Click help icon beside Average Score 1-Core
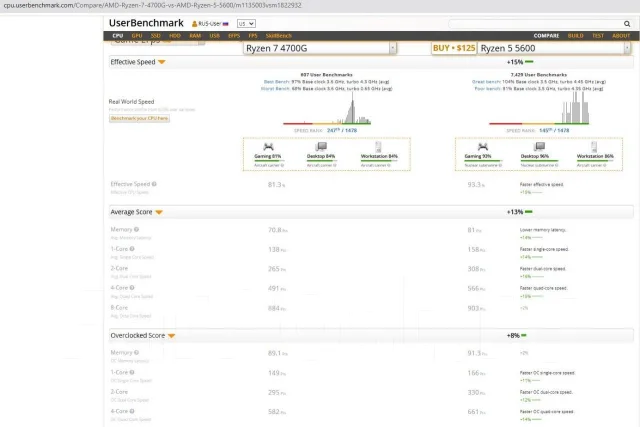 point(132,249)
